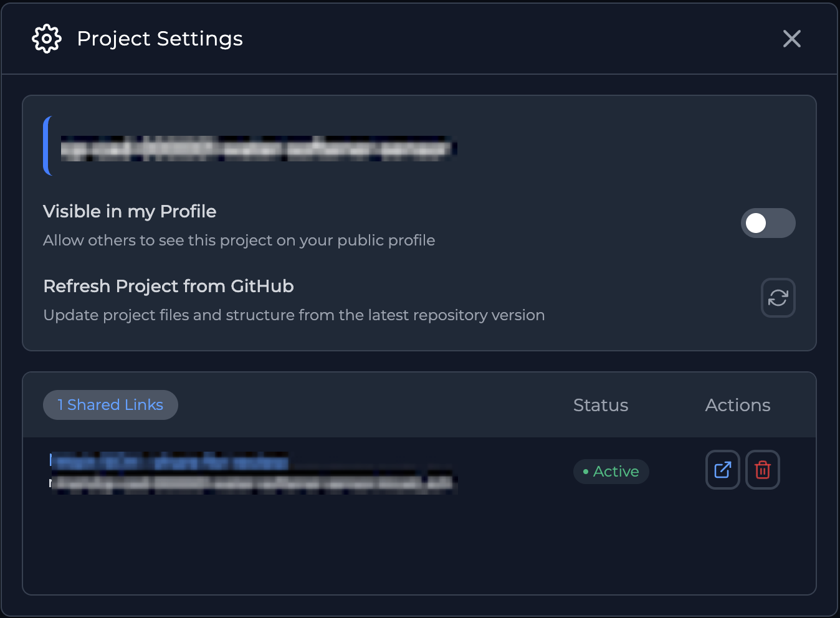
Task: Click the blue accent bar beside the project name
Action: [x=47, y=146]
